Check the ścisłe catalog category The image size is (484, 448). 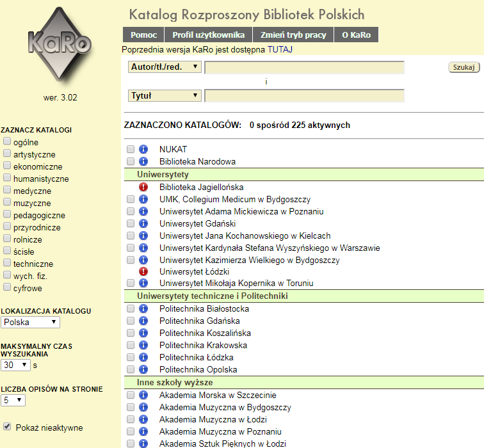[x=7, y=250]
